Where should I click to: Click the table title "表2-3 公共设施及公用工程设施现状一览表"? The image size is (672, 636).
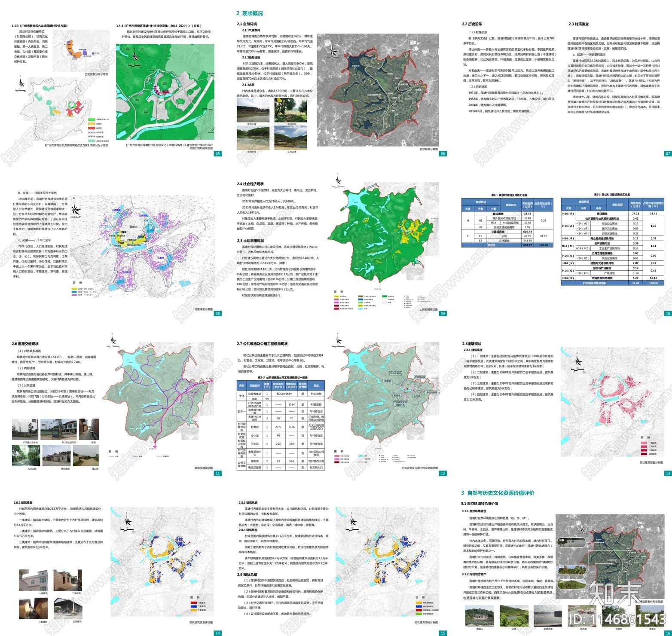point(283,377)
